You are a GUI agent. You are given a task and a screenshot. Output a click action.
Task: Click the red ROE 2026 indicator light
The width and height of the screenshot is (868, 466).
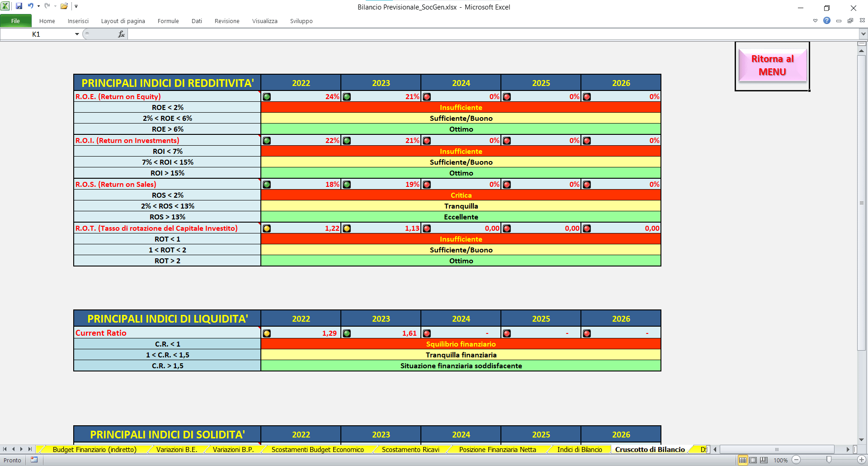click(587, 97)
